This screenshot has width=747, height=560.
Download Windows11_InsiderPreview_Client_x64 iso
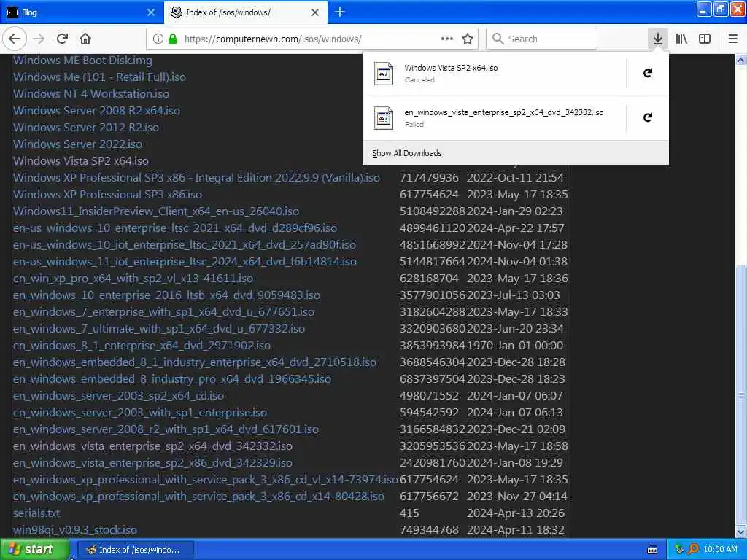click(x=156, y=211)
